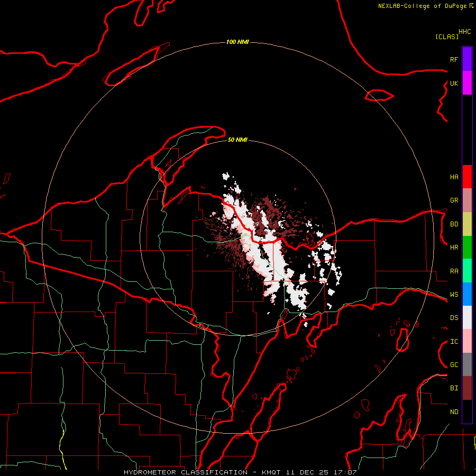Click the BD legend label

(454, 224)
